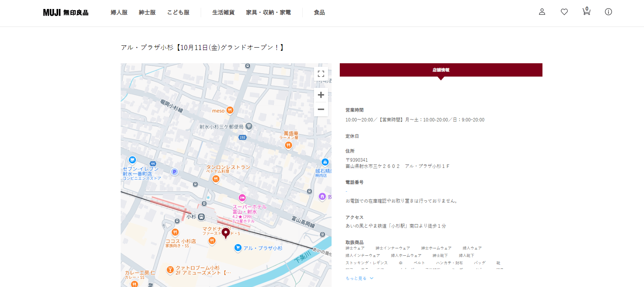
Task: Click the red store location pin
Action: 226,233
